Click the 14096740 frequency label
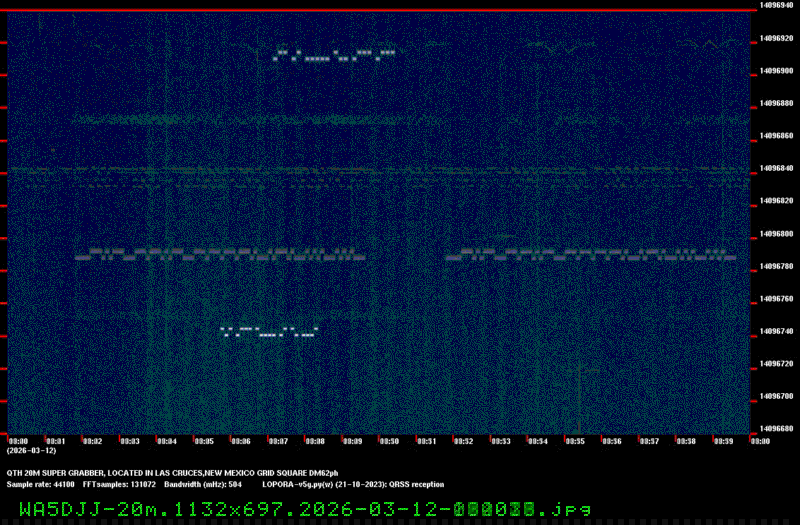Image resolution: width=800 pixels, height=525 pixels. [777, 331]
